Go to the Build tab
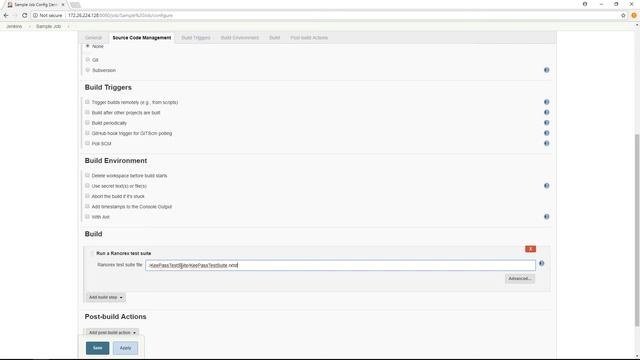This screenshot has width=640, height=360. click(x=274, y=38)
